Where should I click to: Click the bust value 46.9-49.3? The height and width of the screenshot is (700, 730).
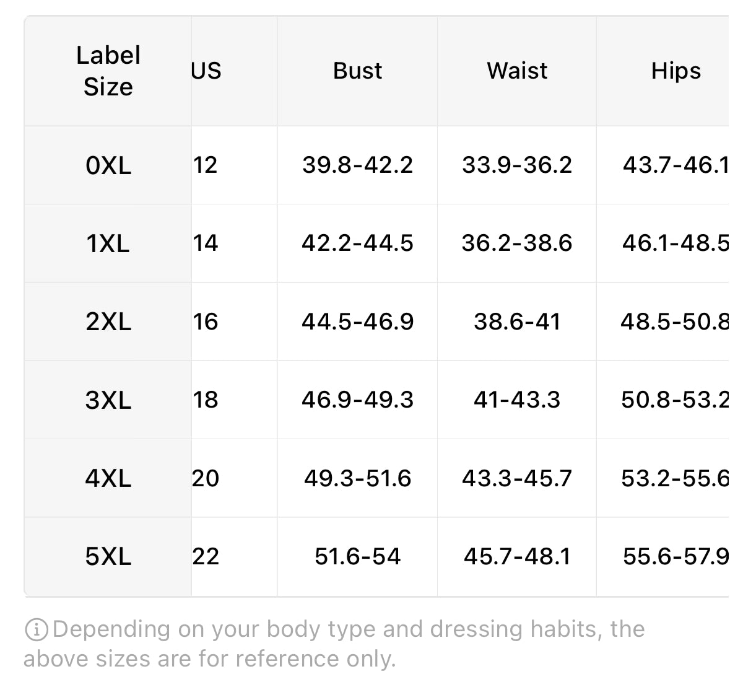click(357, 400)
